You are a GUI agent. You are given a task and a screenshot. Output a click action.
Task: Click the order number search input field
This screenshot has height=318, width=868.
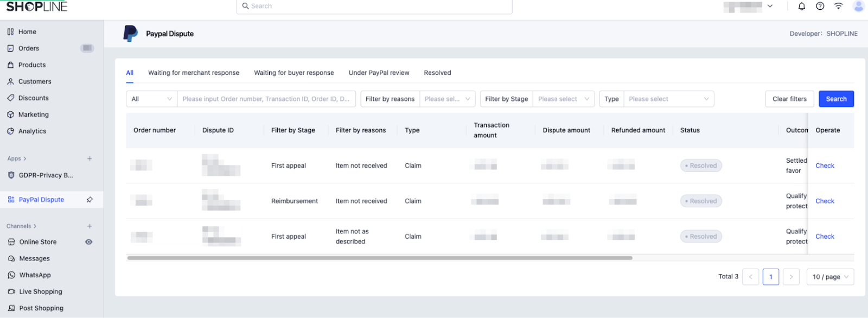[x=266, y=99]
